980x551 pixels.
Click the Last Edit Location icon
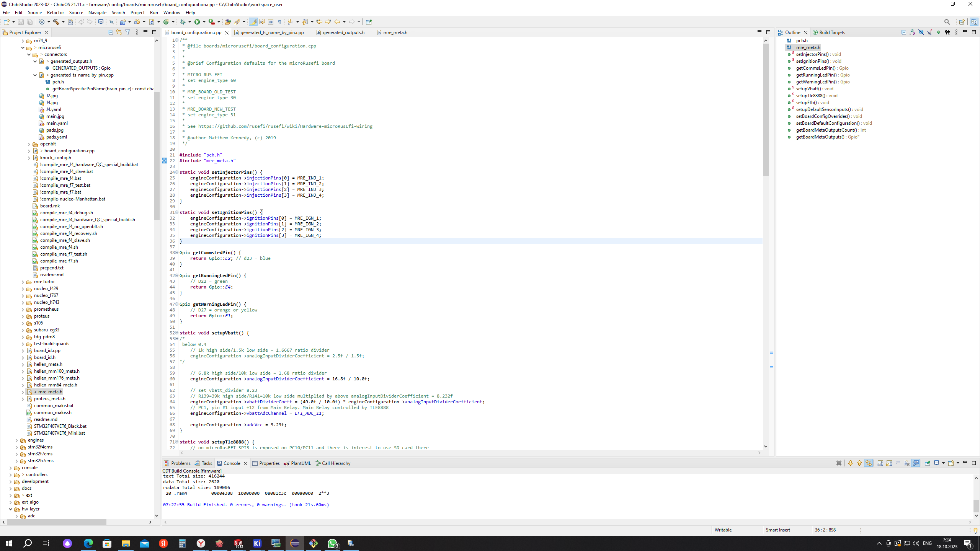(319, 22)
